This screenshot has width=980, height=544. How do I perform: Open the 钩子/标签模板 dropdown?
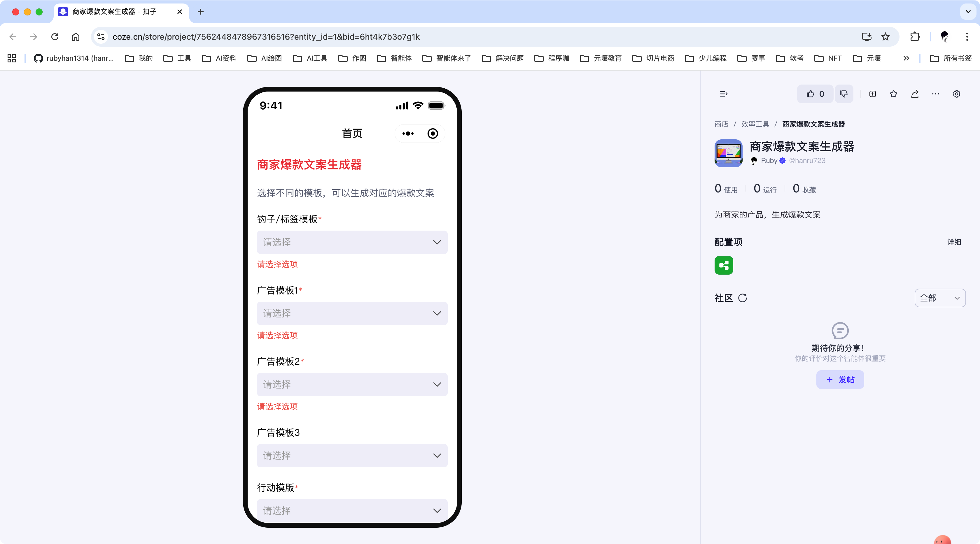pyautogui.click(x=352, y=242)
